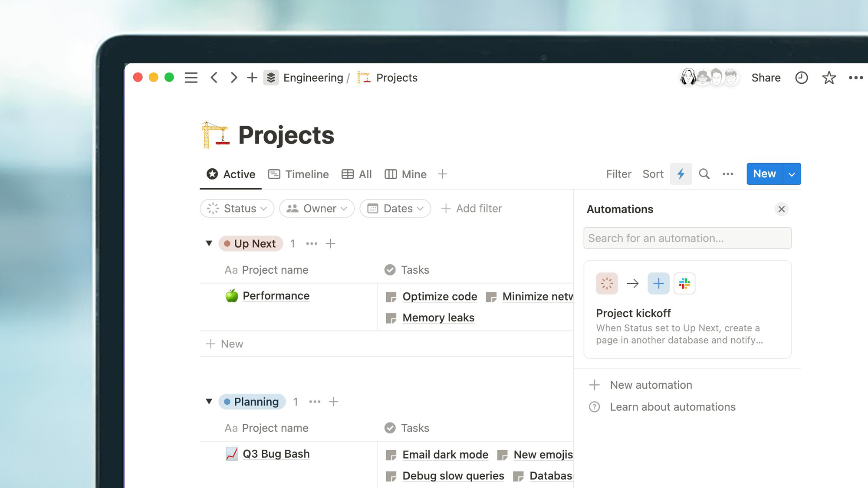Open view settings via the three-dot icon

pos(728,174)
